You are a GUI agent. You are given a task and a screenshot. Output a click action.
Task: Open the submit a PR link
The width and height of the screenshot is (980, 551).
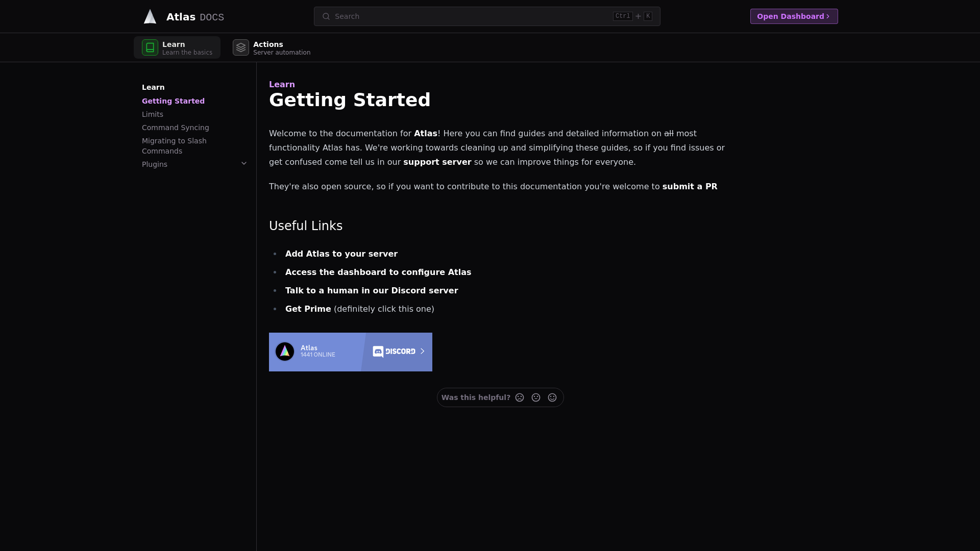[690, 187]
